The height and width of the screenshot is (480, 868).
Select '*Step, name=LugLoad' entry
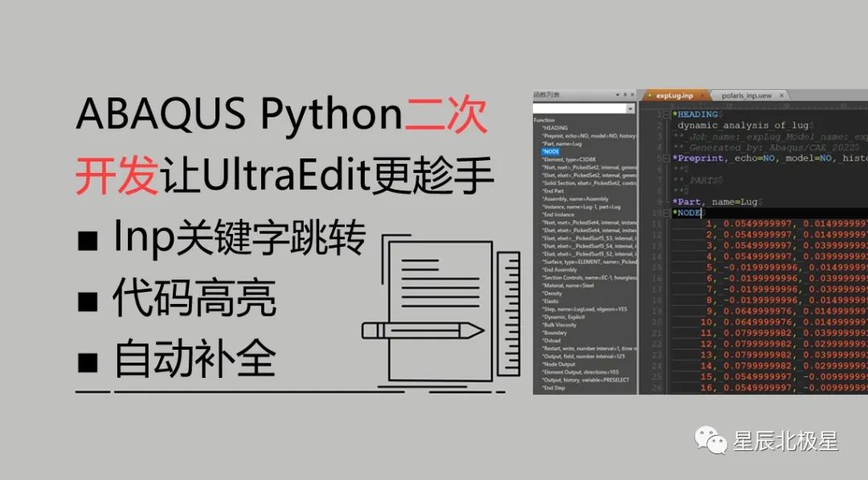pos(584,309)
